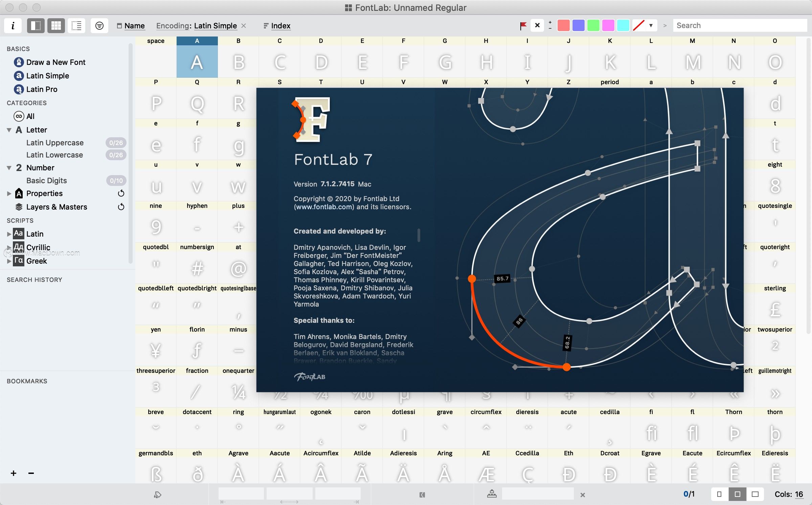This screenshot has height=505, width=812.
Task: Open the Latin Simple encoding dropdown
Action: [215, 26]
